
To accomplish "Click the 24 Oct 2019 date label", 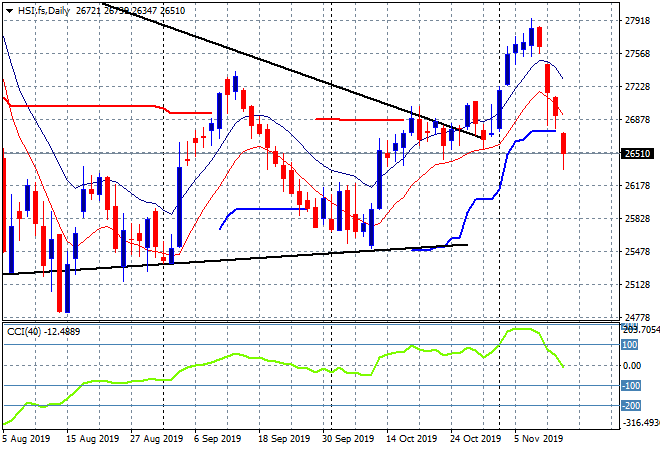I will click(x=476, y=439).
